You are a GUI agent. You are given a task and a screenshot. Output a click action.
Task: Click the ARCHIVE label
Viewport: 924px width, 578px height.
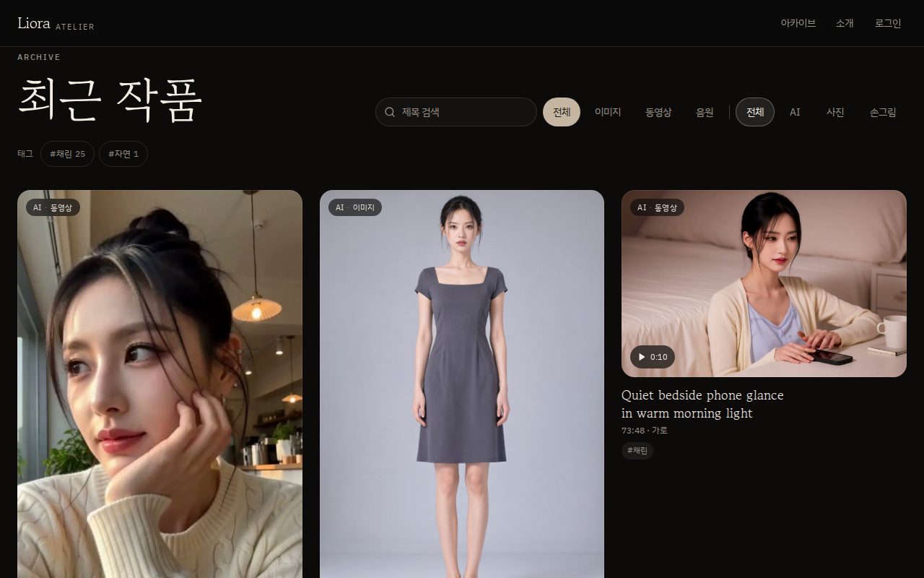click(39, 57)
